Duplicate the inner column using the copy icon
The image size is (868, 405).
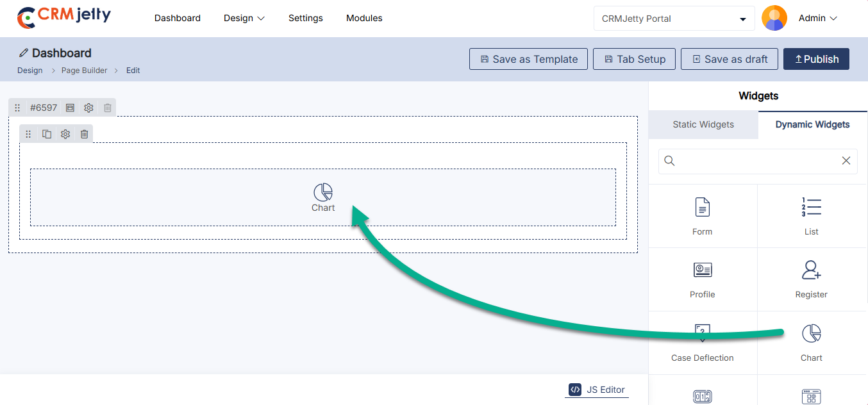click(47, 134)
